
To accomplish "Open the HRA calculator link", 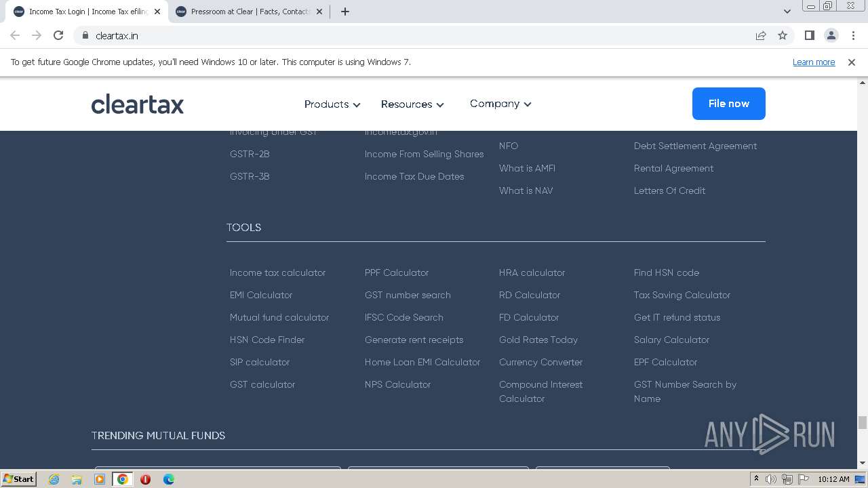I will (x=532, y=272).
